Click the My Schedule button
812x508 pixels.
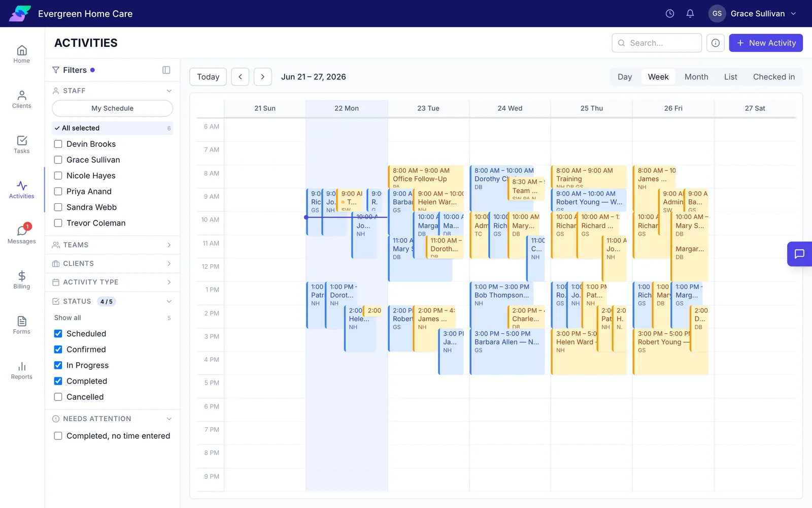[113, 108]
